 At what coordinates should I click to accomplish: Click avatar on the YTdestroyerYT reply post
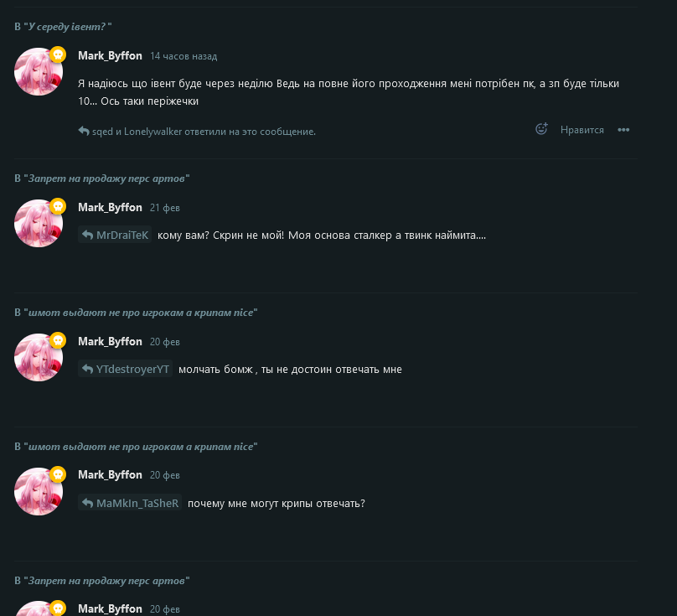(x=39, y=357)
